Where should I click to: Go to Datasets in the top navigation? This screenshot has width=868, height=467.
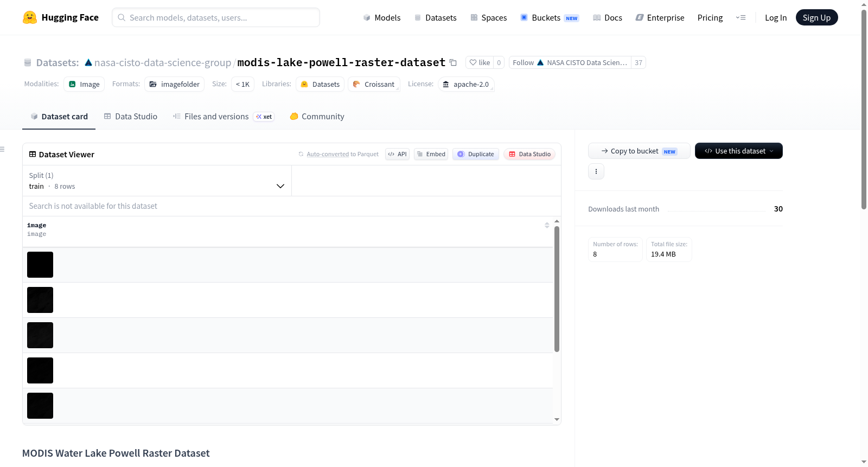point(435,17)
